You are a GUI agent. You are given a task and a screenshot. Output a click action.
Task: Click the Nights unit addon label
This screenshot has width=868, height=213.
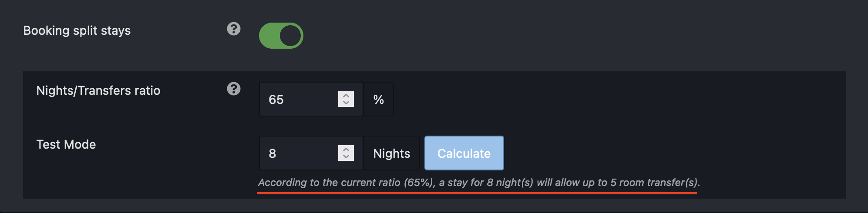pos(392,153)
